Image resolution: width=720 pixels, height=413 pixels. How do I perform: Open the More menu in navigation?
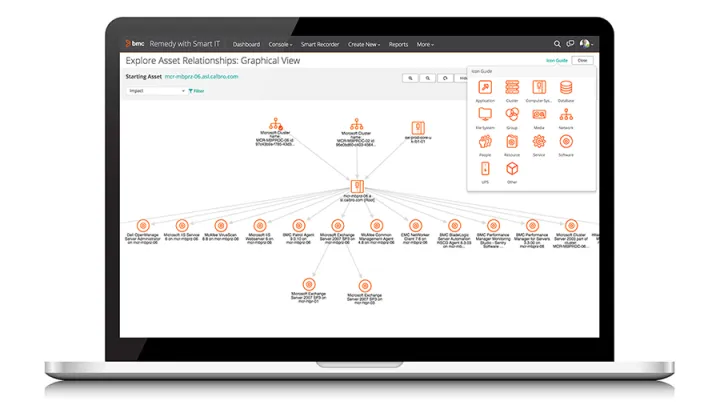(x=425, y=44)
